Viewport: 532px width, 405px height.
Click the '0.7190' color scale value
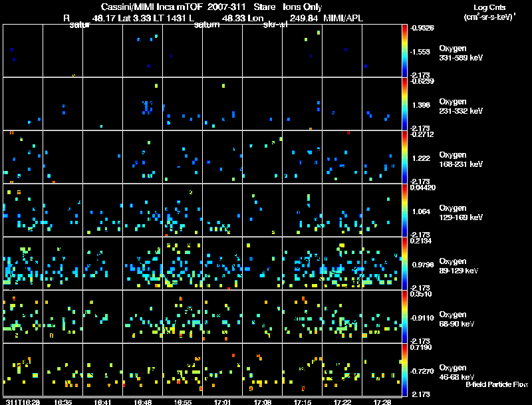click(x=421, y=347)
